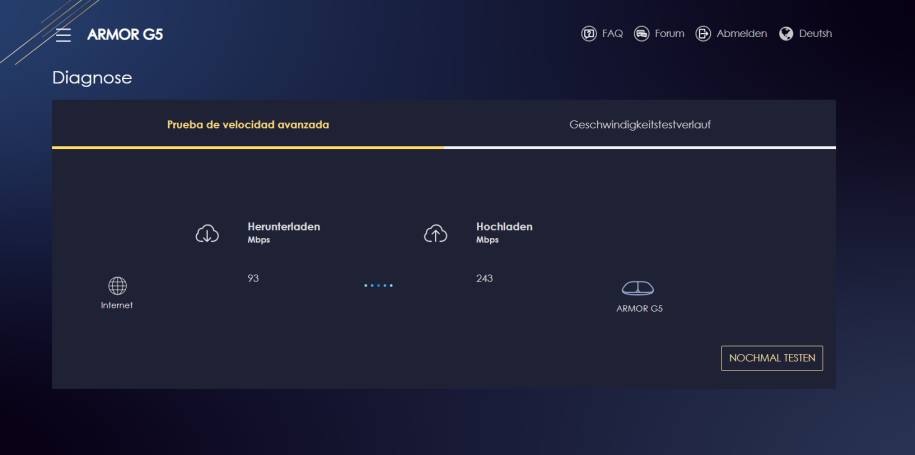Click the Forum chat bubble icon
This screenshot has width=915, height=455.
[x=641, y=34]
